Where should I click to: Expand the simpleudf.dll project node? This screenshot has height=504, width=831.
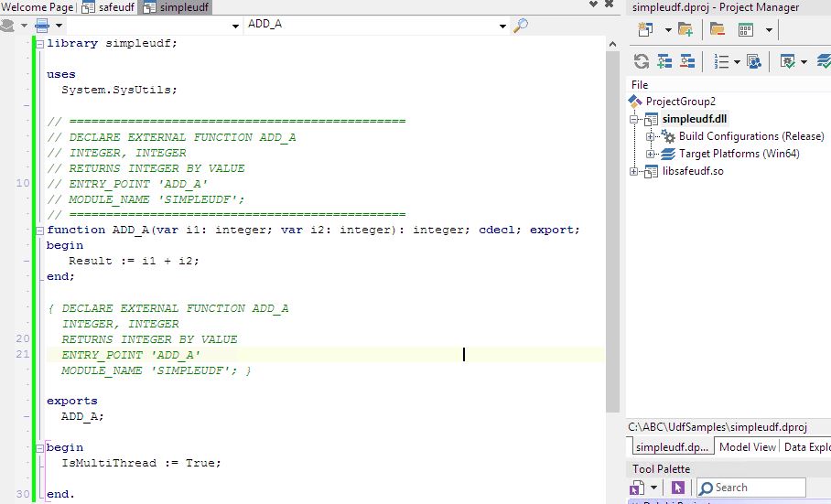pos(632,119)
